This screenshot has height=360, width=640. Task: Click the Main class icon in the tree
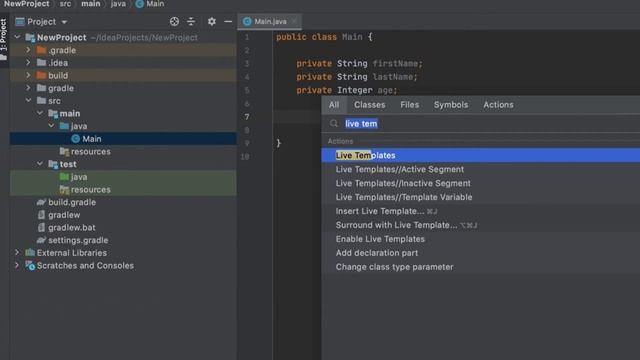(76, 139)
